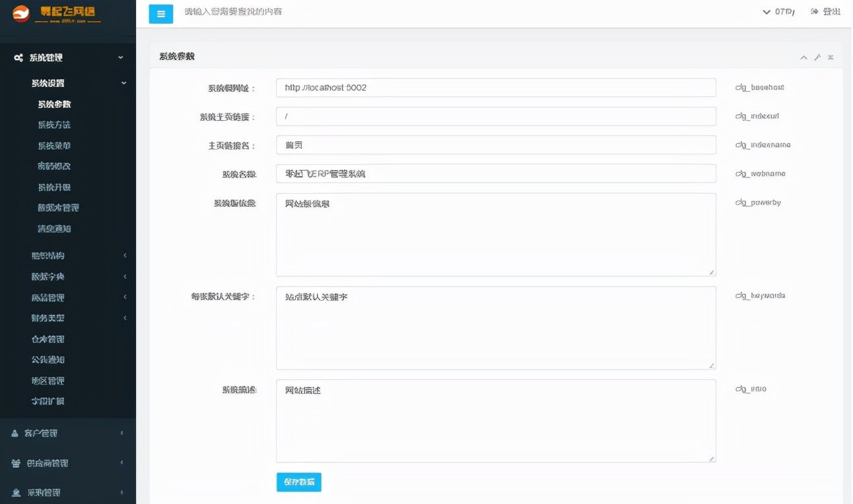Click the wrench icon in the panel header

tap(817, 57)
